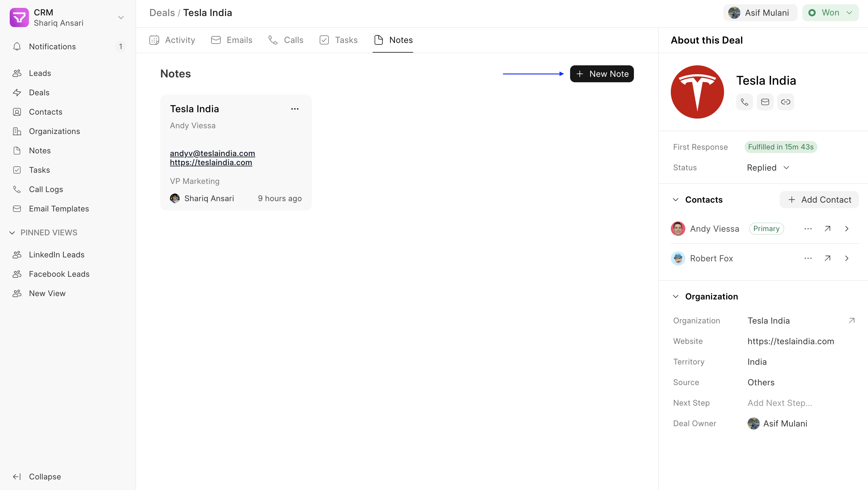Screen dimensions: 868x490
Task: Open the CRM workspace switcher chevron
Action: [121, 18]
